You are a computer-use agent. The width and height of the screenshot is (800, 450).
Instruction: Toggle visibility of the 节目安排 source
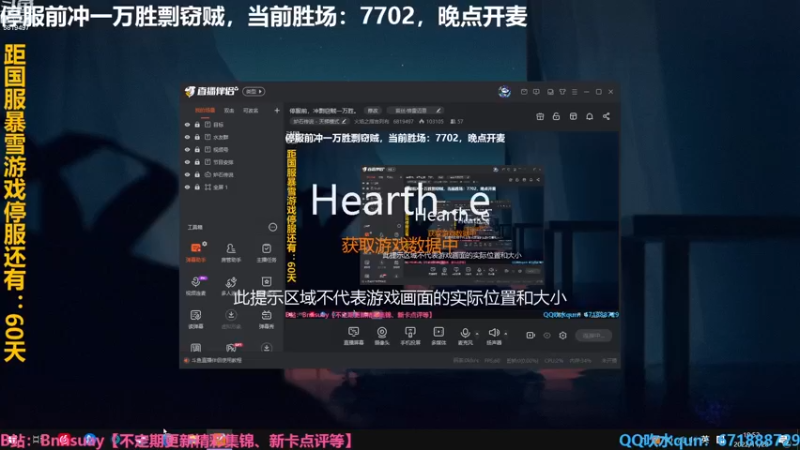[x=187, y=162]
